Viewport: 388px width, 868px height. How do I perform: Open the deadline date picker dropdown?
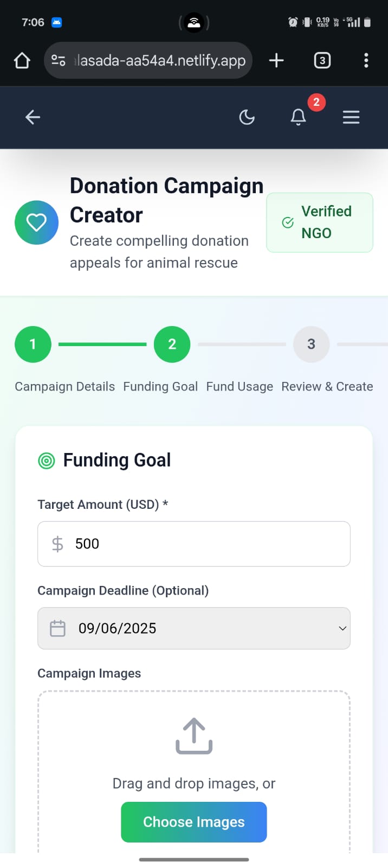(342, 628)
